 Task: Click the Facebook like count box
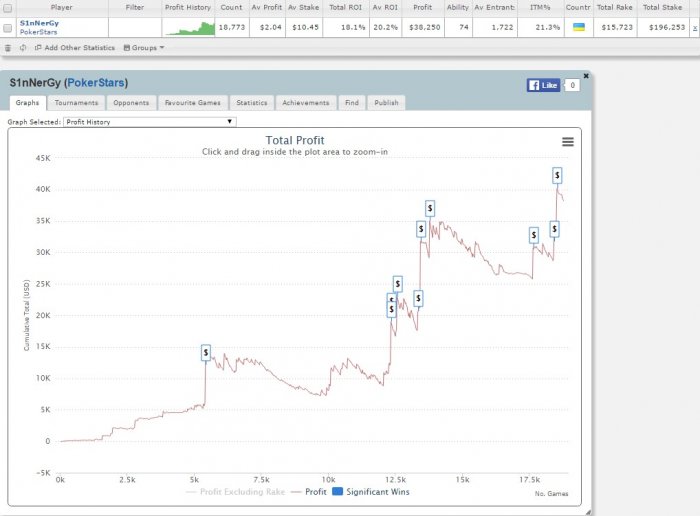coord(572,85)
